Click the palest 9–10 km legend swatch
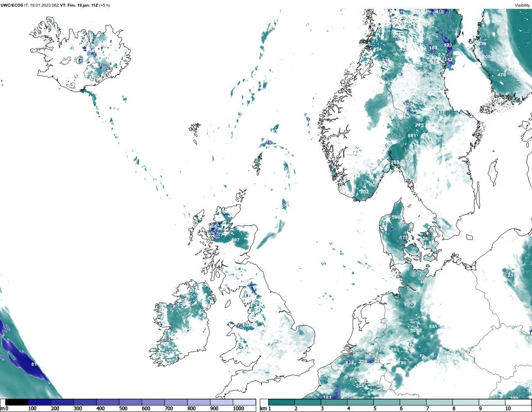The width and height of the screenshot is (532, 412). (x=492, y=402)
